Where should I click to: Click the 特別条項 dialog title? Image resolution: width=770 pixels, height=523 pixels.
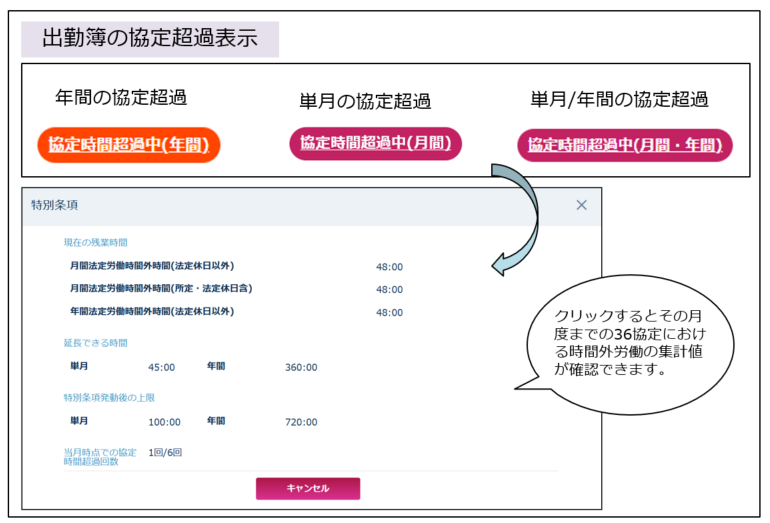(x=55, y=205)
